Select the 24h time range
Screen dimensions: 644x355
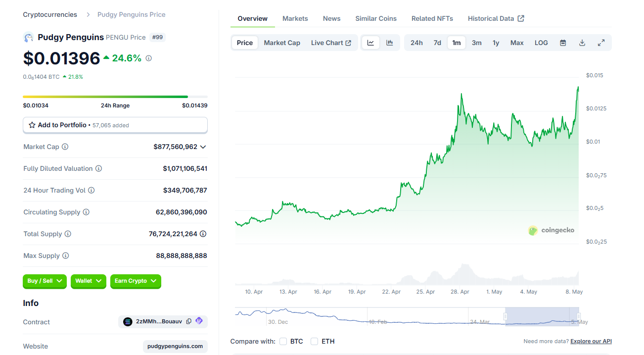pos(416,43)
